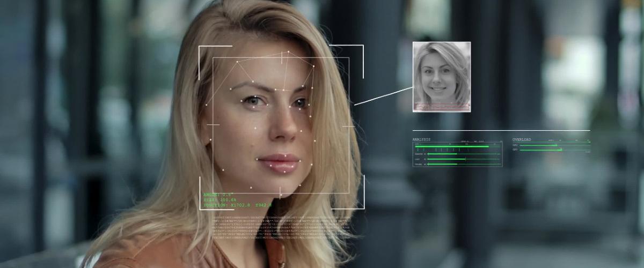Click the landmark dot at left mouth corner
The height and width of the screenshot is (268, 644).
pos(257,159)
